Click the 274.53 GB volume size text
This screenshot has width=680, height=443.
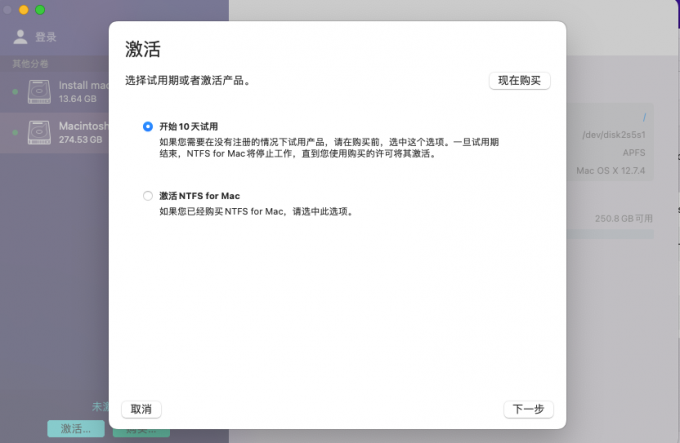click(81, 140)
